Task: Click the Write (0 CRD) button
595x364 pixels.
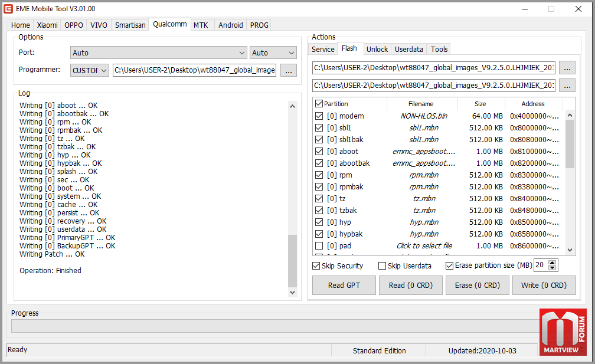Action: pos(544,285)
